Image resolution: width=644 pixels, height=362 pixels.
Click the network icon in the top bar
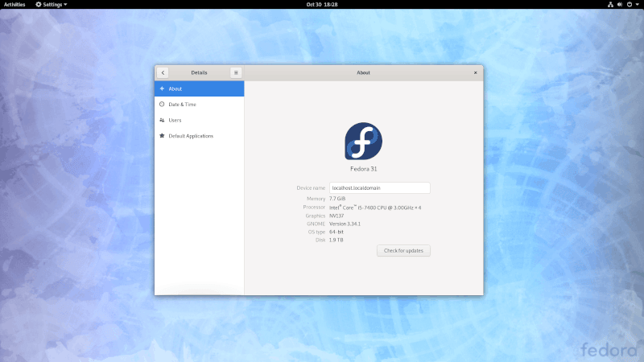610,4
